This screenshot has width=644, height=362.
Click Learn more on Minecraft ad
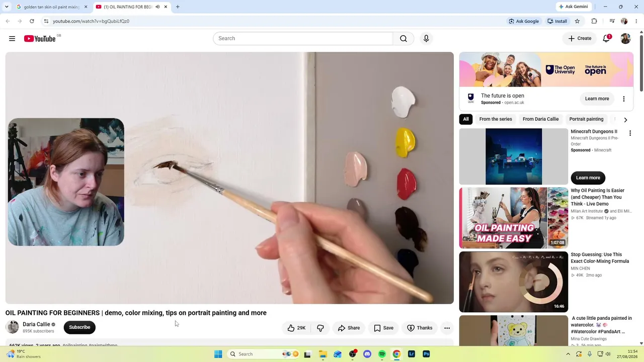tap(588, 177)
